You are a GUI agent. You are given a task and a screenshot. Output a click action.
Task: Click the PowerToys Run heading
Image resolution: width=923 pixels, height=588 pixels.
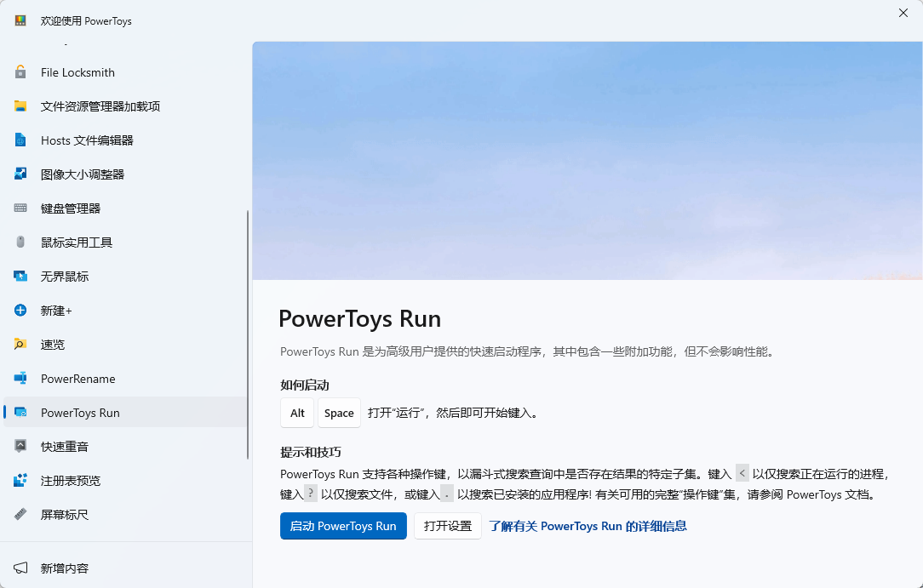(359, 319)
